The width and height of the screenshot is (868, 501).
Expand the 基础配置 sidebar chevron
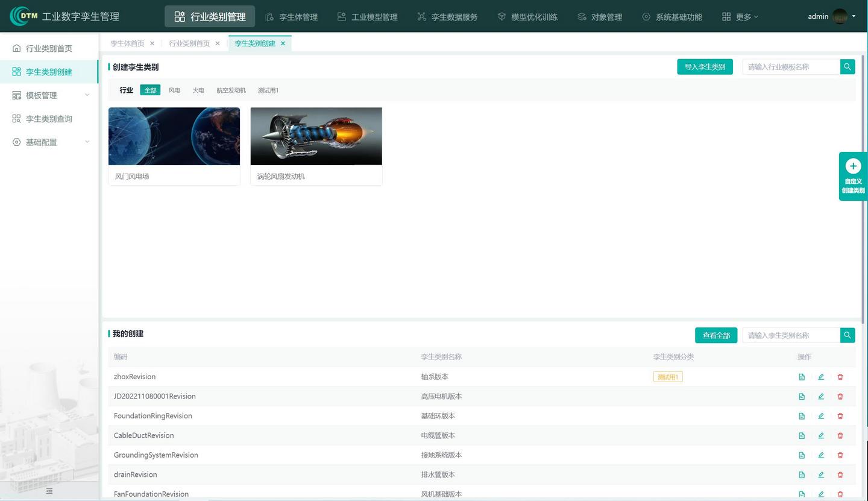click(87, 142)
